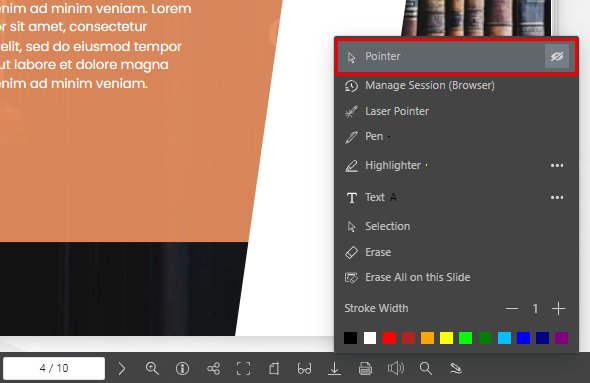The image size is (590, 383).
Task: Pick the orange color swatch
Action: point(427,338)
